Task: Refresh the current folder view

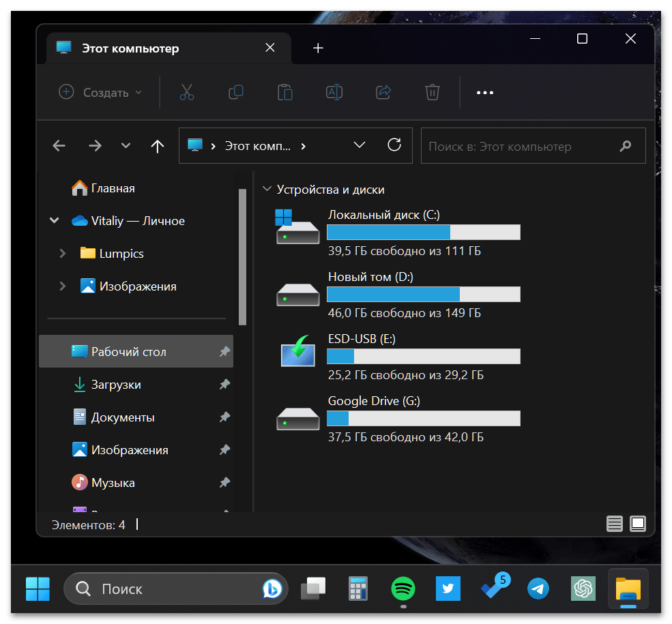Action: pyautogui.click(x=394, y=145)
